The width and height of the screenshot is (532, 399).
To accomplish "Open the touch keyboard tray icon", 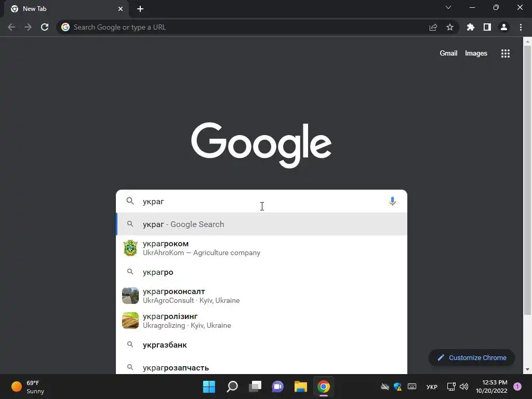I will pyautogui.click(x=412, y=387).
